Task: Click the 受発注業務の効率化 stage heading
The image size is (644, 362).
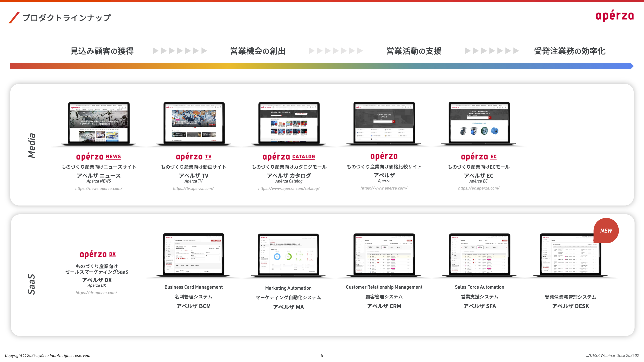Action: click(x=570, y=51)
